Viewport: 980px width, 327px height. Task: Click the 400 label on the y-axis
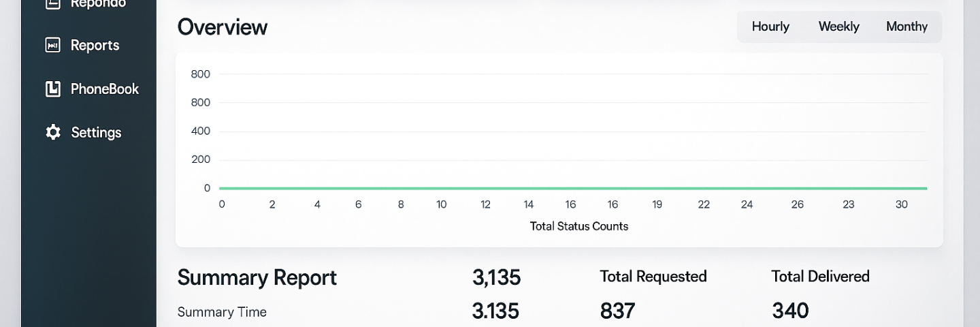tap(201, 131)
